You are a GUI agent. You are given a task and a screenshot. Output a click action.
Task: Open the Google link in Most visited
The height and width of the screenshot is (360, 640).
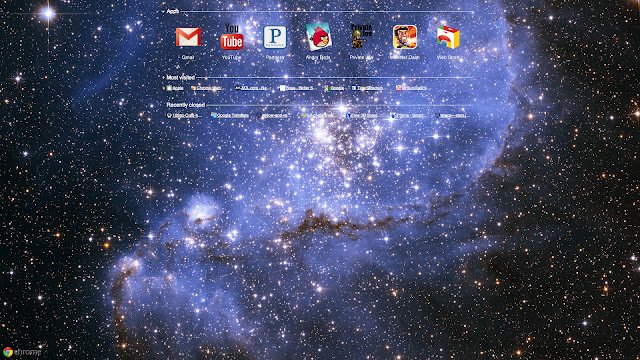[x=334, y=88]
